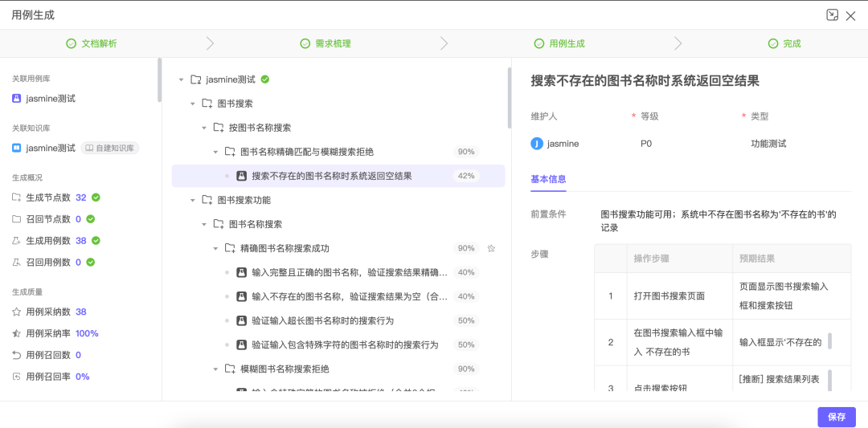Go to the 用例生成 step
This screenshot has height=428, width=868.
[x=559, y=43]
